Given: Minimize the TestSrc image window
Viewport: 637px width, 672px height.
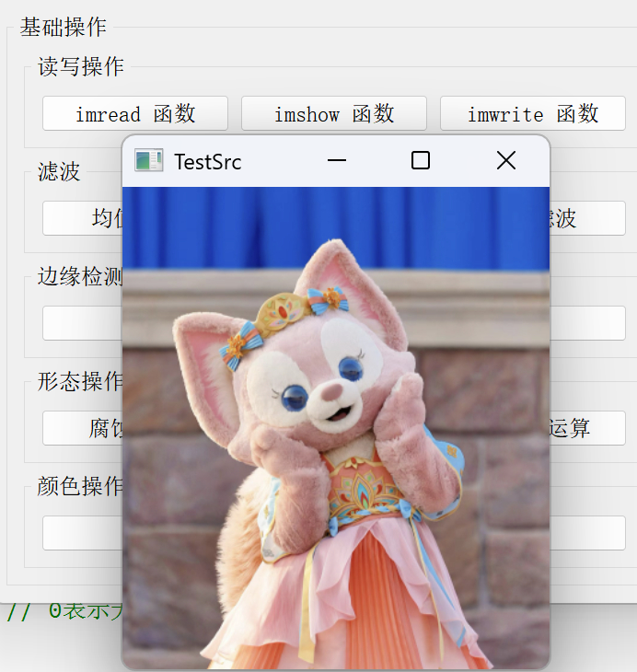Looking at the screenshot, I should [x=337, y=161].
